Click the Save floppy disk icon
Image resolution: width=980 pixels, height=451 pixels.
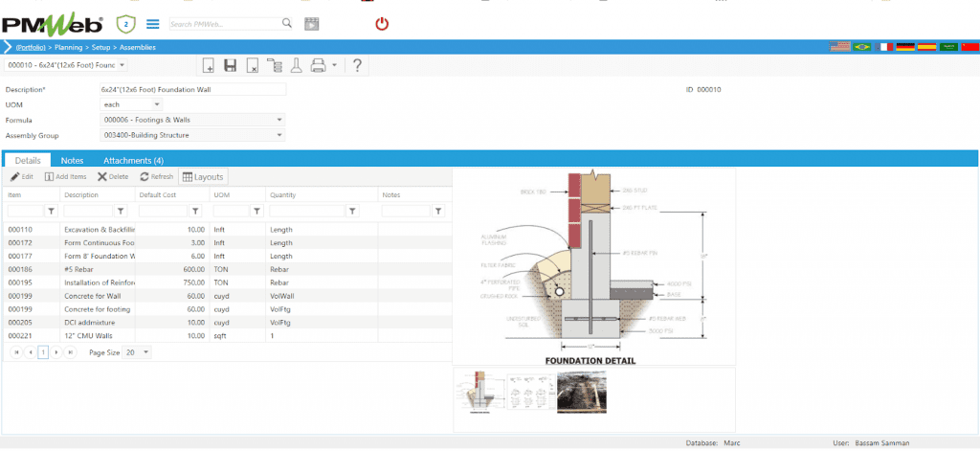tap(230, 65)
